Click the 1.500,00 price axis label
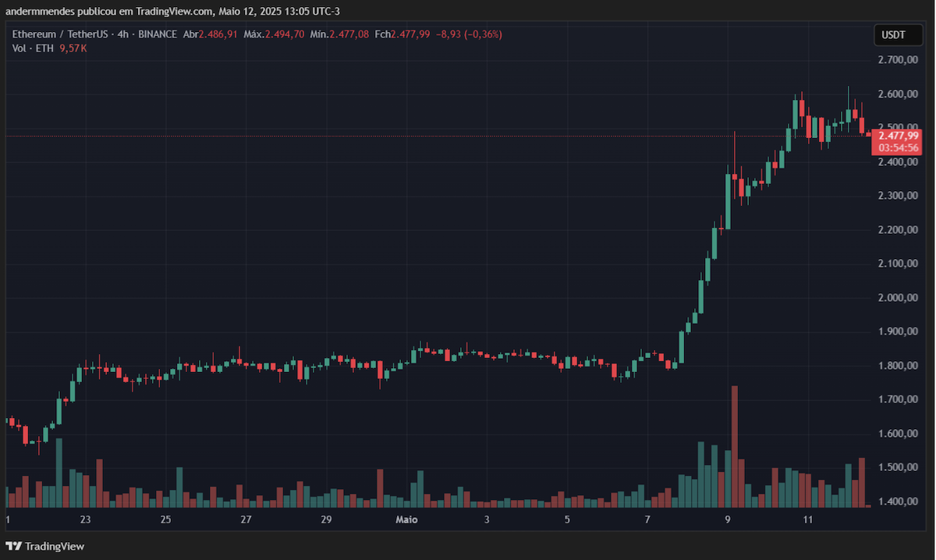 tap(896, 467)
